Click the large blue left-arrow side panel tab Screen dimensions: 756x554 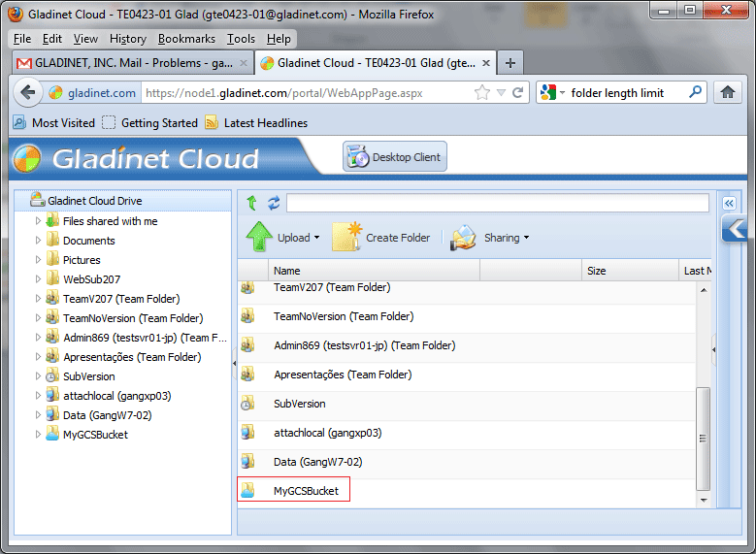[x=735, y=229]
